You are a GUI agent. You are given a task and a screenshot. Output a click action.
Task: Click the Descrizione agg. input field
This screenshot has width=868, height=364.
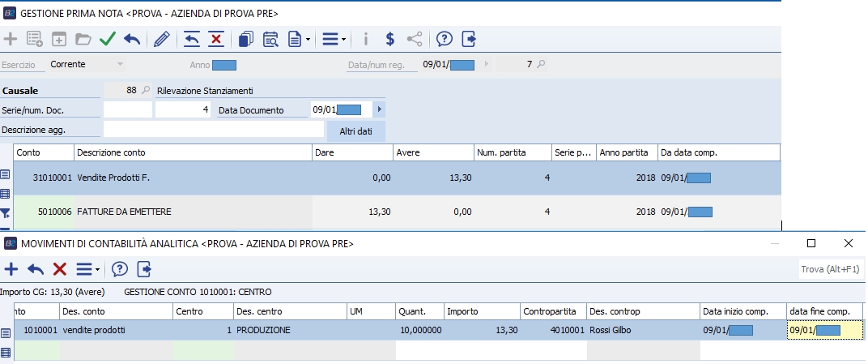click(x=214, y=130)
